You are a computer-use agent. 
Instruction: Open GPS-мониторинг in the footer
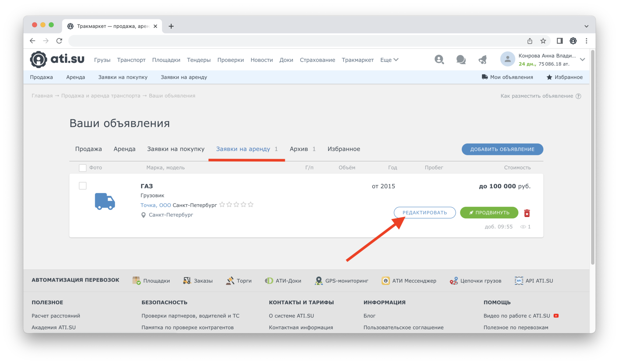[342, 281]
